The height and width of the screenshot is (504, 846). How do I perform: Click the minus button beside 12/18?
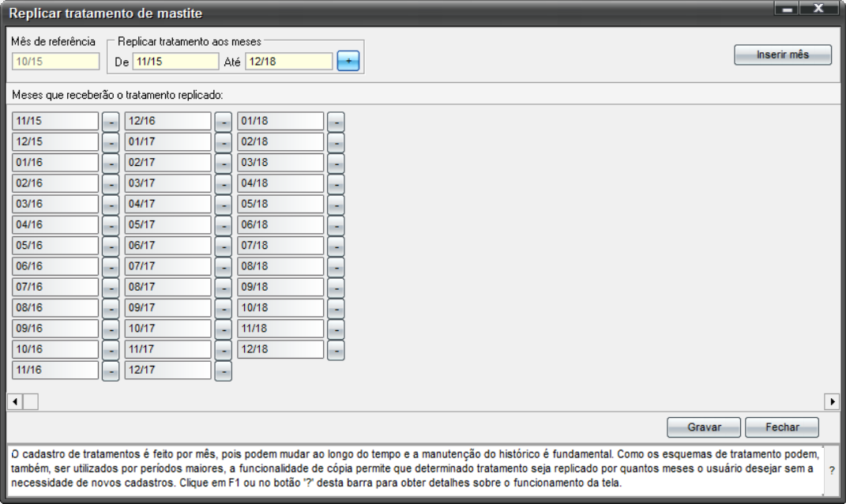(336, 350)
